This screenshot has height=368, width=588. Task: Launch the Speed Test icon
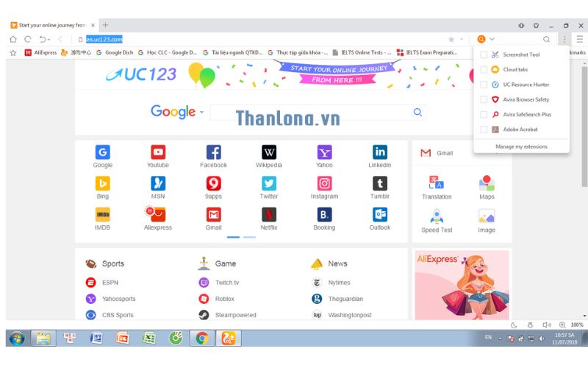437,216
